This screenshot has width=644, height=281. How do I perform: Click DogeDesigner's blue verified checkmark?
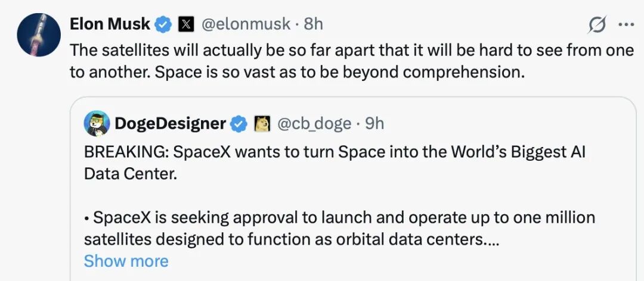click(x=238, y=124)
